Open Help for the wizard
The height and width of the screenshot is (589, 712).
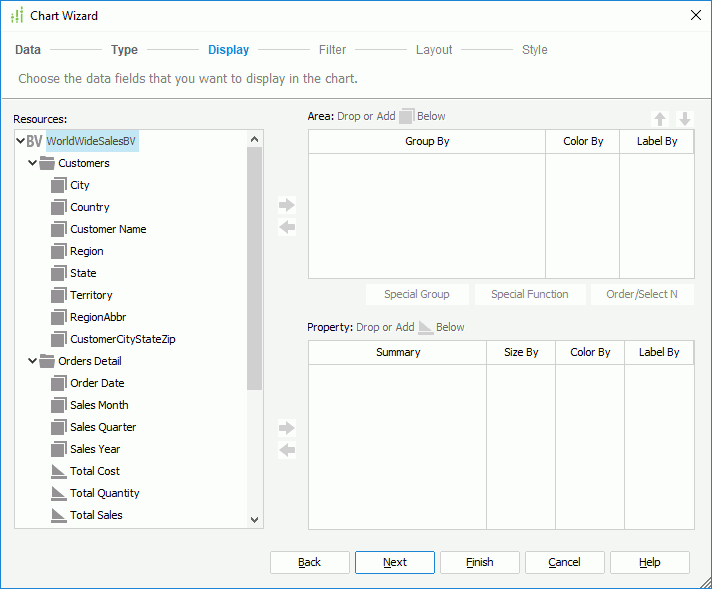point(650,562)
